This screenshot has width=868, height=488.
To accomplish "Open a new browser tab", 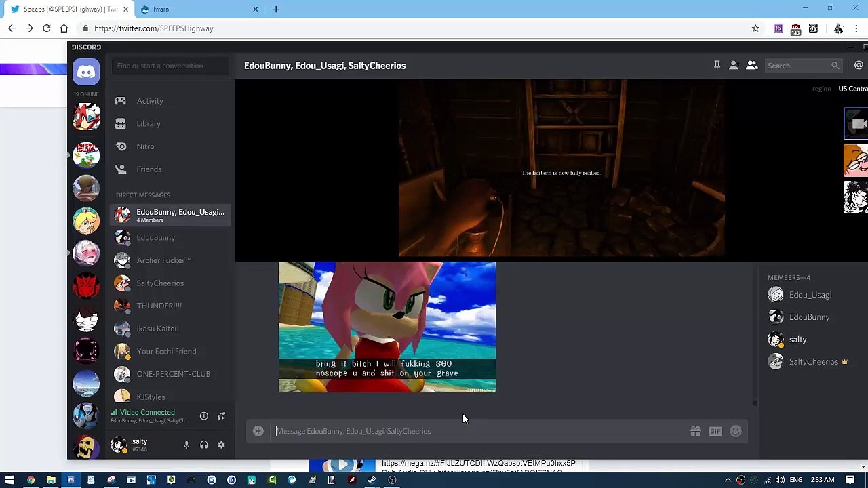I will point(276,9).
